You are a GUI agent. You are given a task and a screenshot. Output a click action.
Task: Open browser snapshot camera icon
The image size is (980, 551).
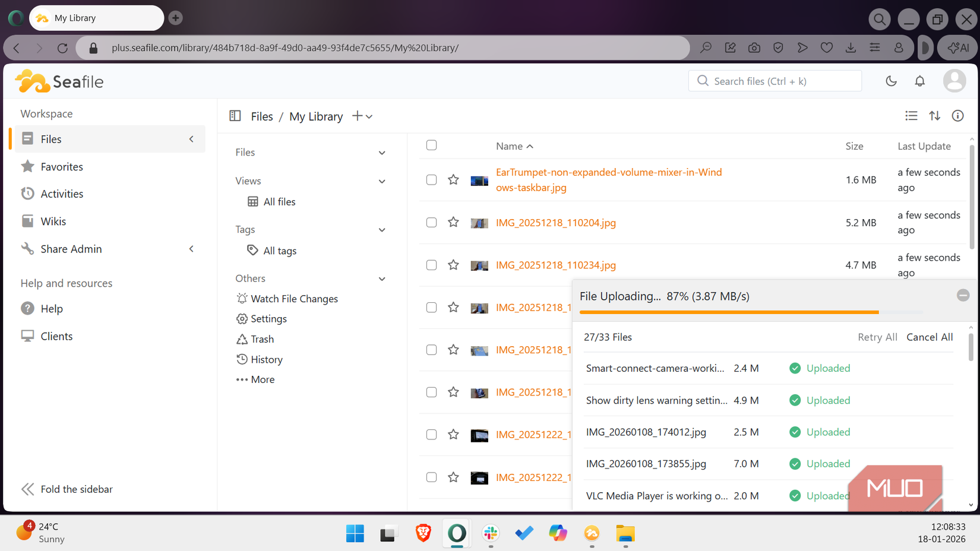[754, 48]
